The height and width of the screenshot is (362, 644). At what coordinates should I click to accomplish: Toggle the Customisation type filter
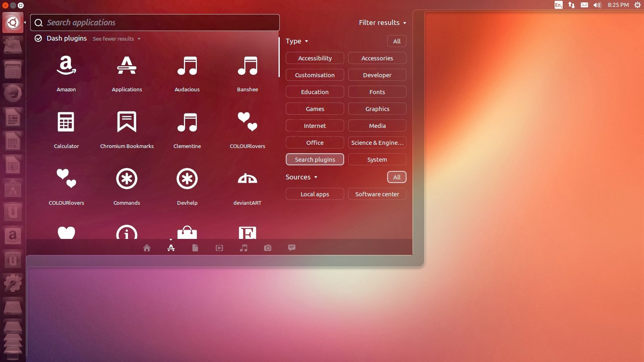coord(315,75)
